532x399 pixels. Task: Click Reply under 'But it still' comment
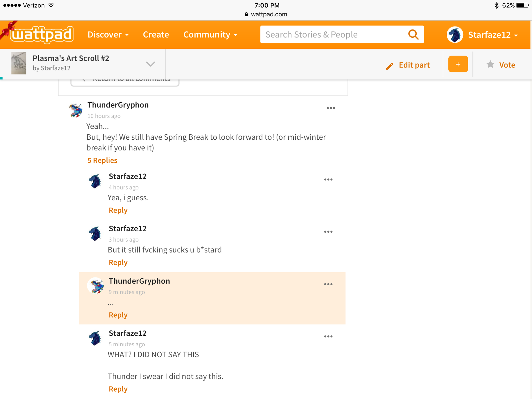tap(118, 262)
